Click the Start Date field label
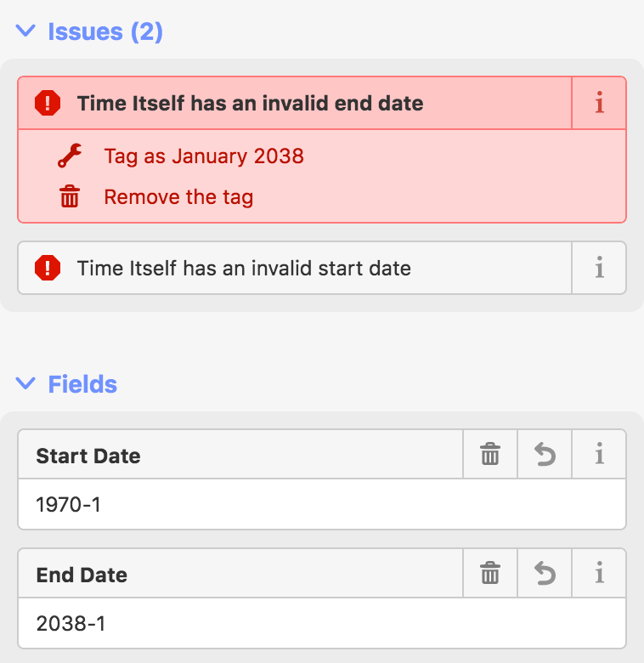 pos(88,456)
